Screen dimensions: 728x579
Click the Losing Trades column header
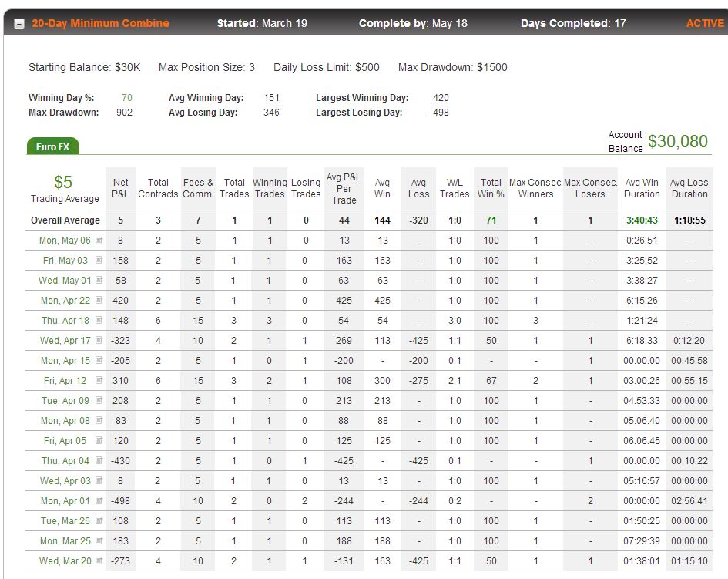[x=306, y=188]
